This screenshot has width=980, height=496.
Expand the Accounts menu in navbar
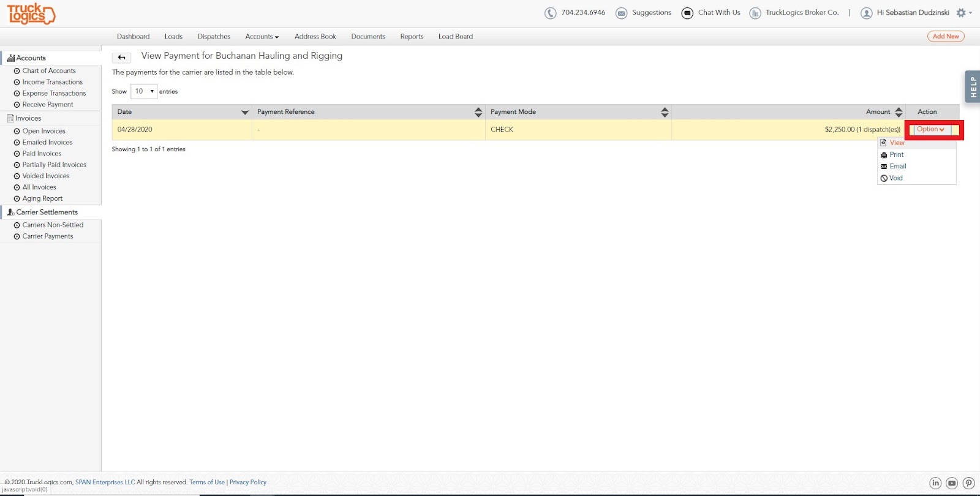tap(262, 37)
